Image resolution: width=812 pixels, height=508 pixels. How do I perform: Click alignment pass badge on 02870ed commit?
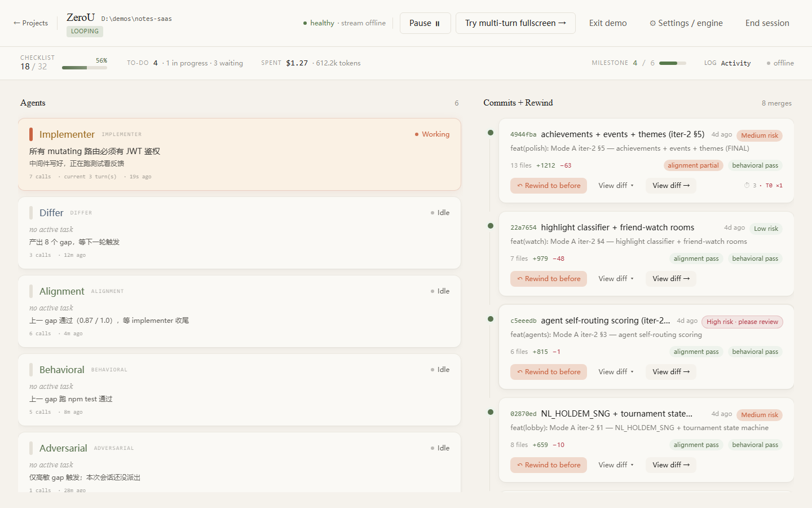696,445
